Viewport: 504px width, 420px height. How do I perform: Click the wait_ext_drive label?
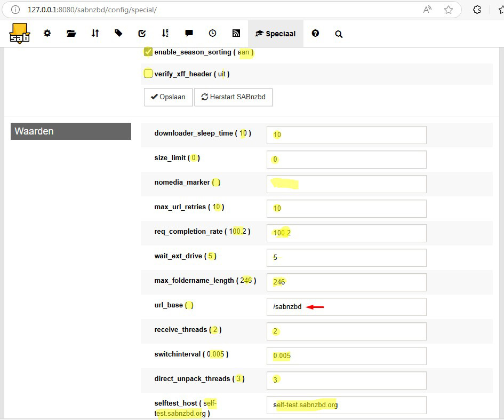186,256
